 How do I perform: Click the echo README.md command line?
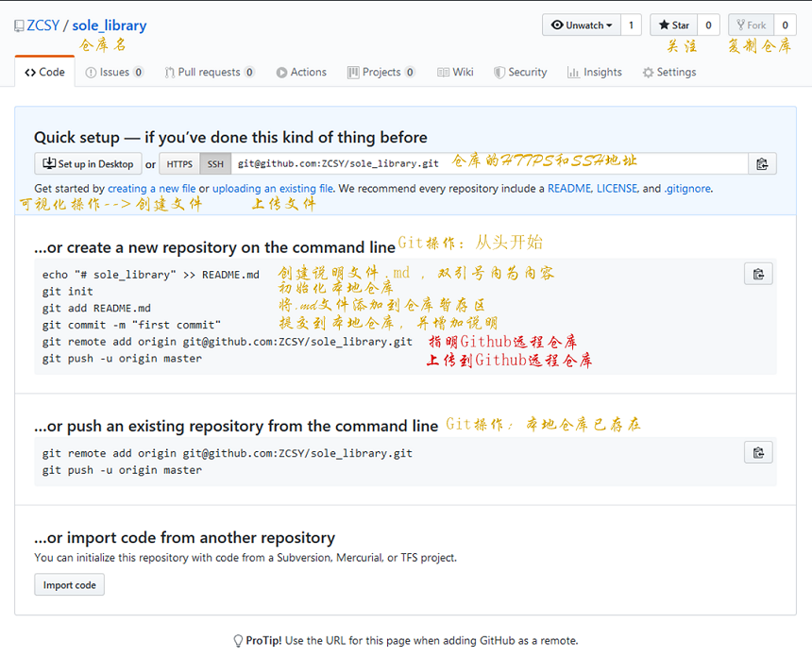[x=151, y=275]
